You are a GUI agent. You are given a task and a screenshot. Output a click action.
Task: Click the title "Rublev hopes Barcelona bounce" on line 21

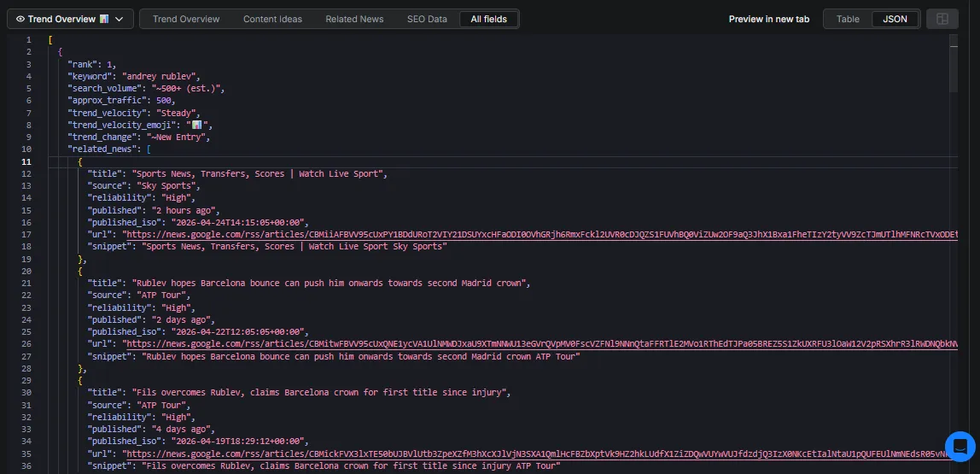pyautogui.click(x=330, y=284)
